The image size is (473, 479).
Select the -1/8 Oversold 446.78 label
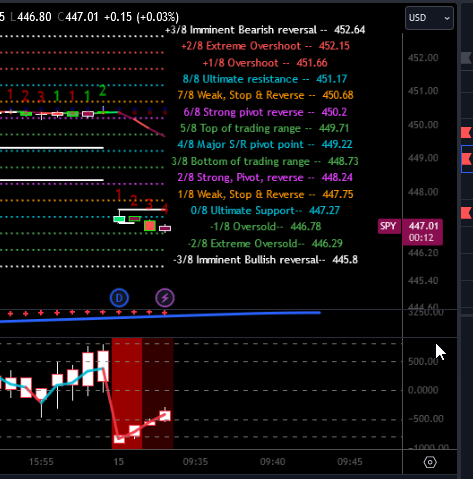coord(265,227)
